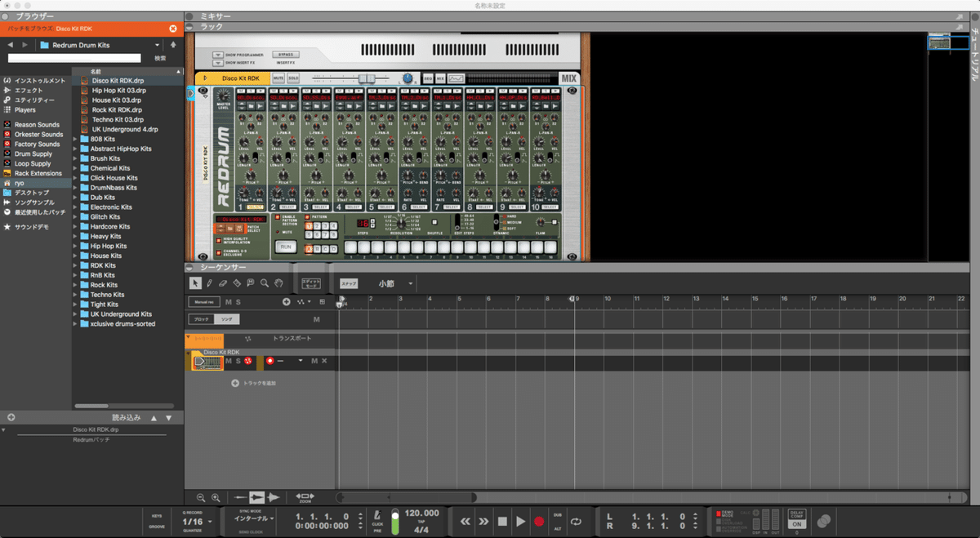Click the blue pan knob on mix channel
This screenshot has width=980, height=538.
(408, 78)
